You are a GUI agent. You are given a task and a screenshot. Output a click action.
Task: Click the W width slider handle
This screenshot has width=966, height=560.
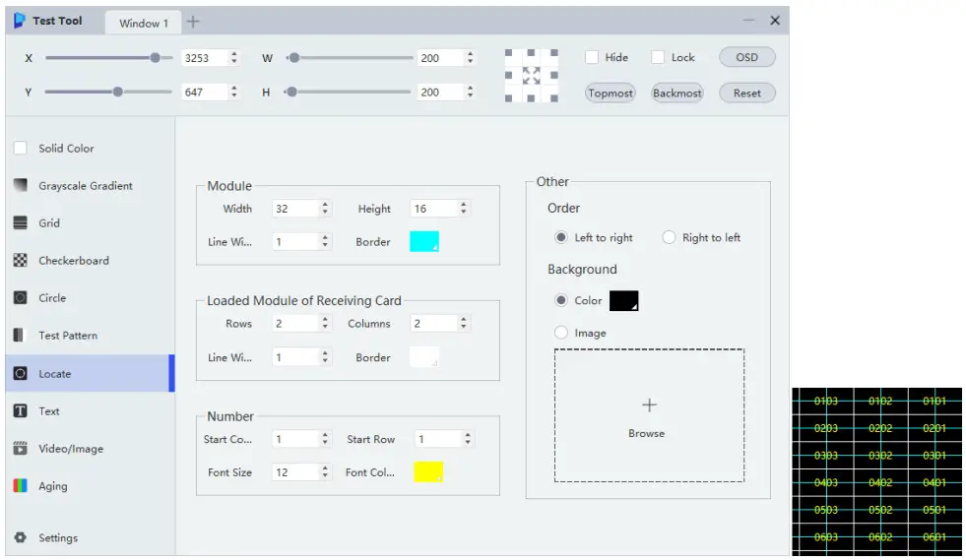click(293, 57)
